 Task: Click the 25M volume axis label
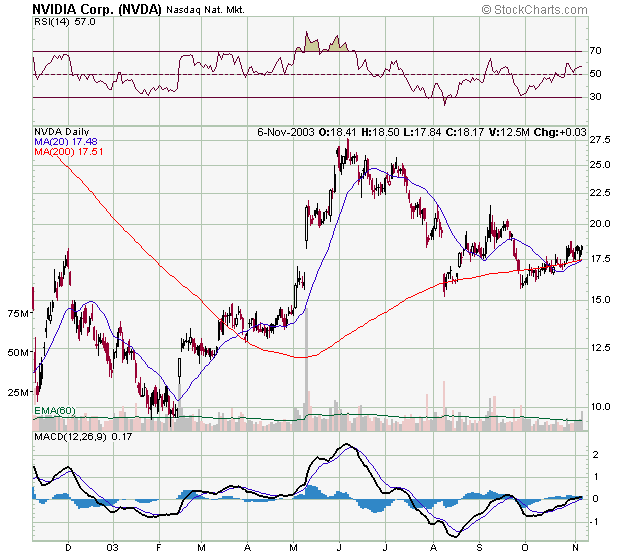pos(18,393)
